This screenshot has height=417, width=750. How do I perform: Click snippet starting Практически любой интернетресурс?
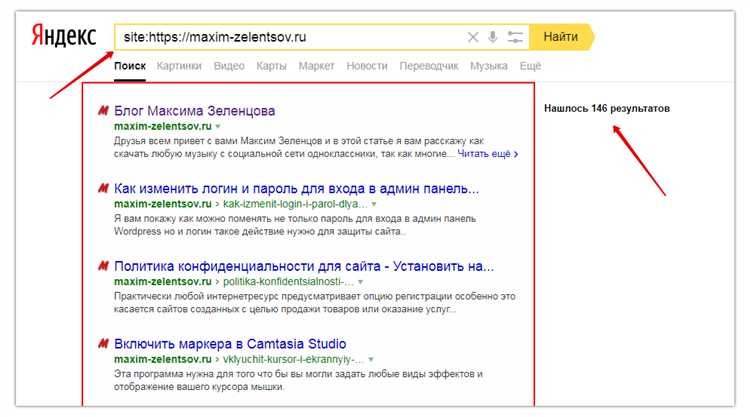point(315,303)
